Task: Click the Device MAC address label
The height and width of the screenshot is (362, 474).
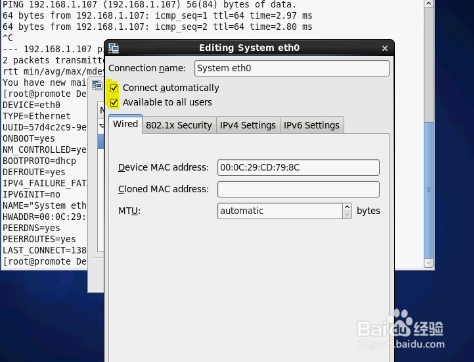Action: click(x=163, y=167)
